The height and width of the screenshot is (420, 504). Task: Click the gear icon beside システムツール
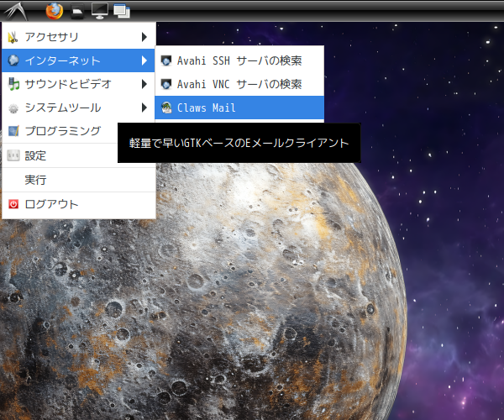click(x=13, y=108)
